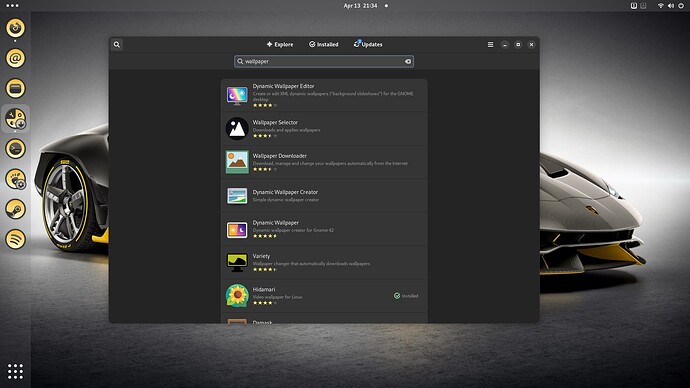The width and height of the screenshot is (690, 388).
Task: Open the Activities dots in top bar
Action: click(12, 6)
